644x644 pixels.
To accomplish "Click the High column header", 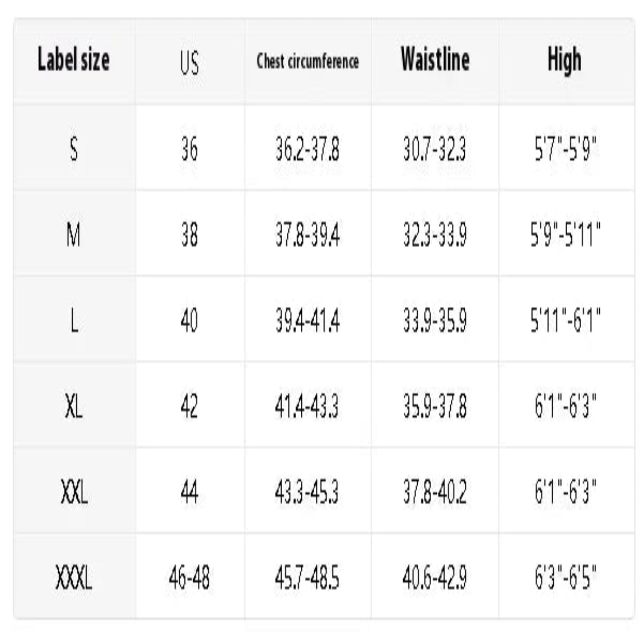I will click(x=564, y=61).
